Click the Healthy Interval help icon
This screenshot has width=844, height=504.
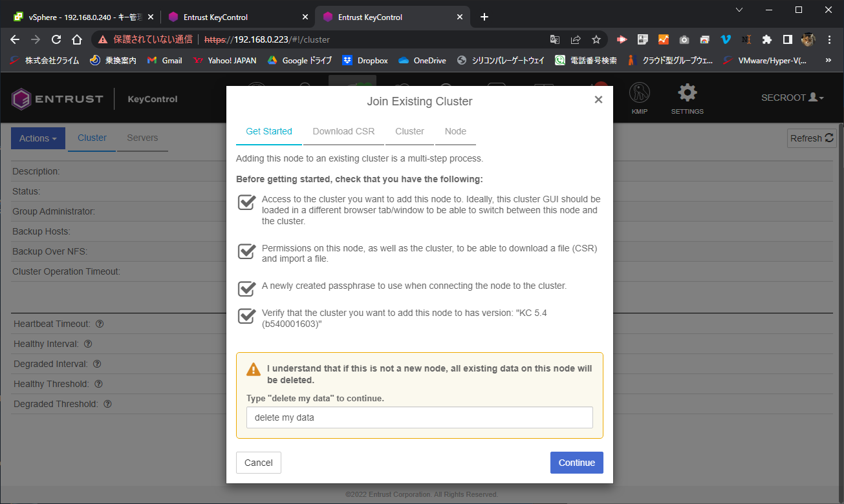click(88, 344)
